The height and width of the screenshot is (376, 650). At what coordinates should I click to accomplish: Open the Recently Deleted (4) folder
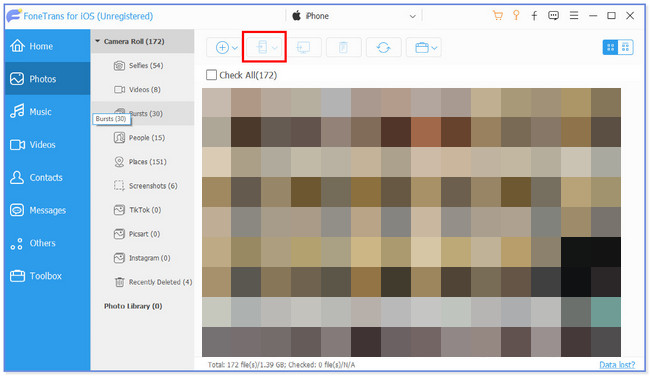(x=143, y=282)
